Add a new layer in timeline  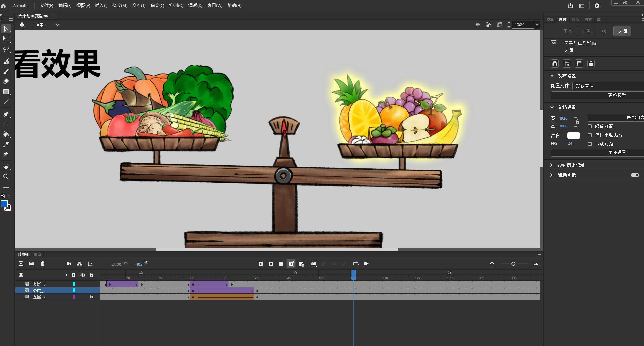pyautogui.click(x=21, y=264)
